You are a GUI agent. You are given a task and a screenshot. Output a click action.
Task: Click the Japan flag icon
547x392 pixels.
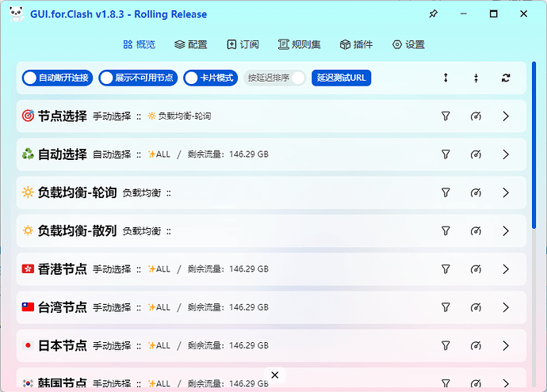tap(28, 345)
